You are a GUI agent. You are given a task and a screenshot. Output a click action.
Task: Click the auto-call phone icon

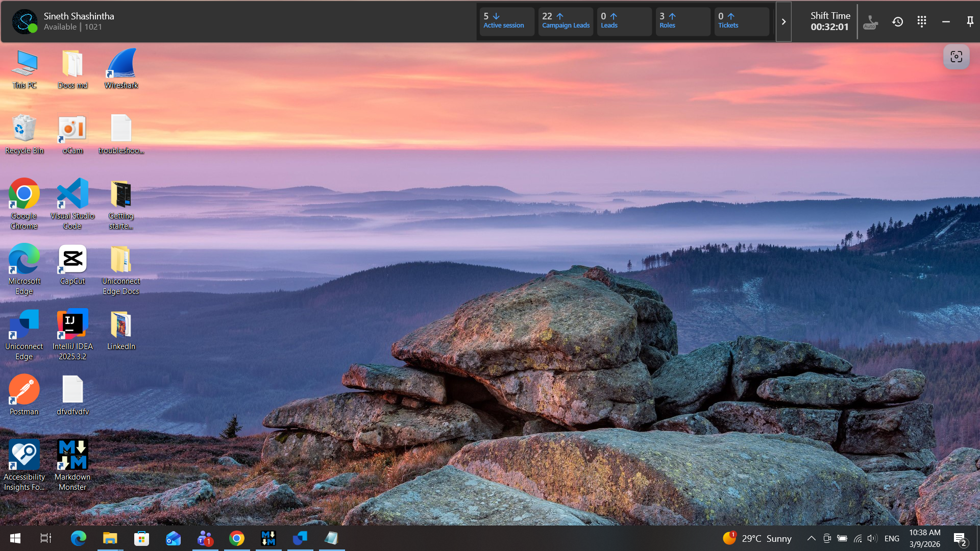point(870,22)
